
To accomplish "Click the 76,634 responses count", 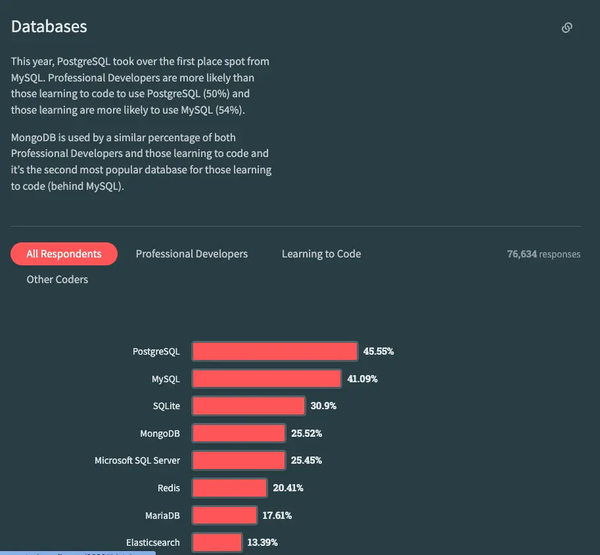I will 544,254.
